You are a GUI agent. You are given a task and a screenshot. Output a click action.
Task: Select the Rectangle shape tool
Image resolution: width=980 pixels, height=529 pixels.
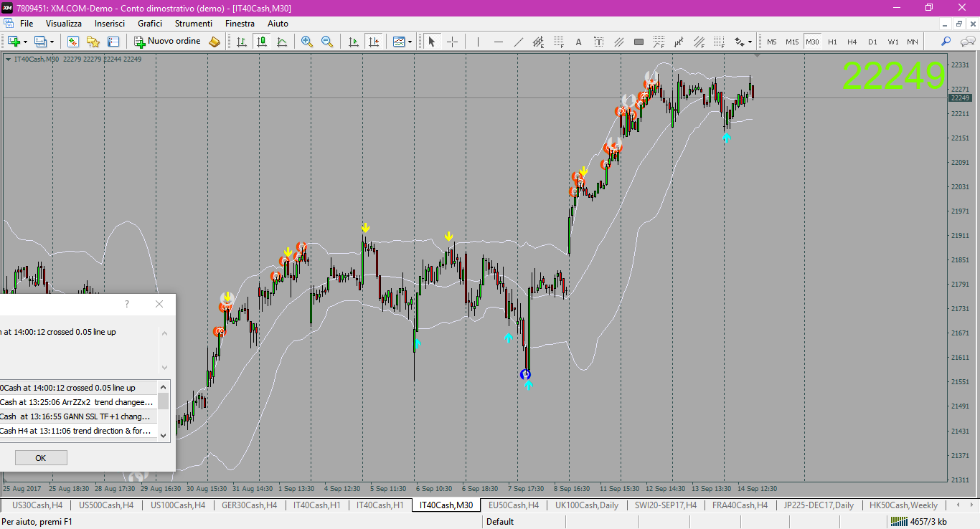coord(639,42)
